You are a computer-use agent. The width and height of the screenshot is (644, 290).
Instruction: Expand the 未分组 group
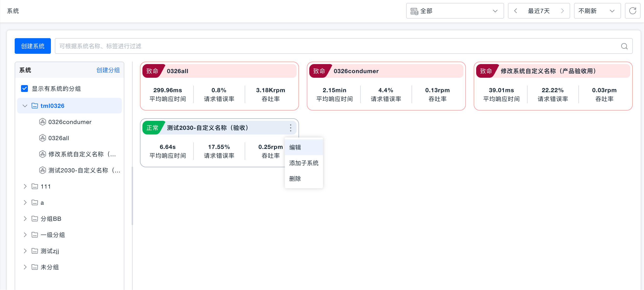(25, 267)
